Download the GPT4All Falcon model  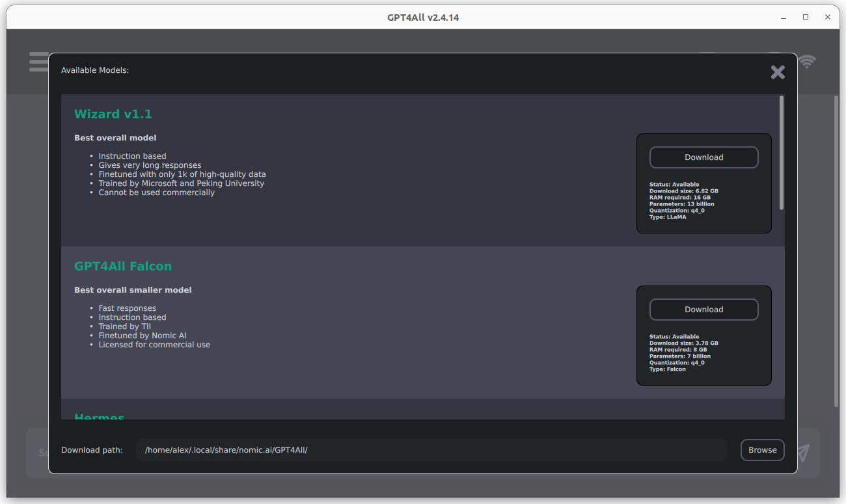703,310
